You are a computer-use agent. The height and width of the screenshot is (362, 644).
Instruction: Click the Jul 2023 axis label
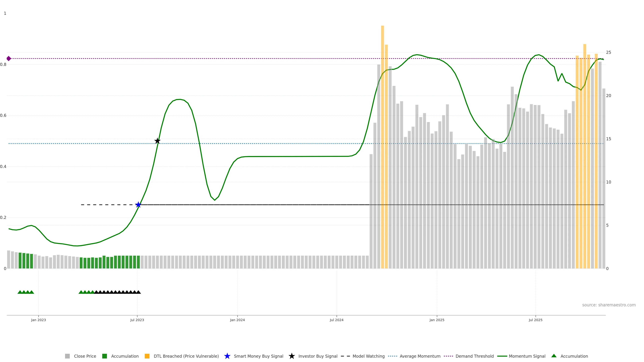pyautogui.click(x=137, y=320)
